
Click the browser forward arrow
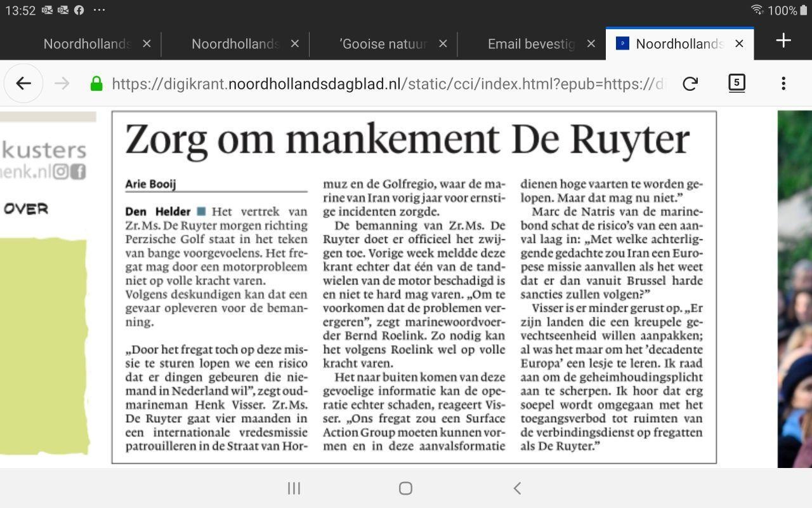62,83
